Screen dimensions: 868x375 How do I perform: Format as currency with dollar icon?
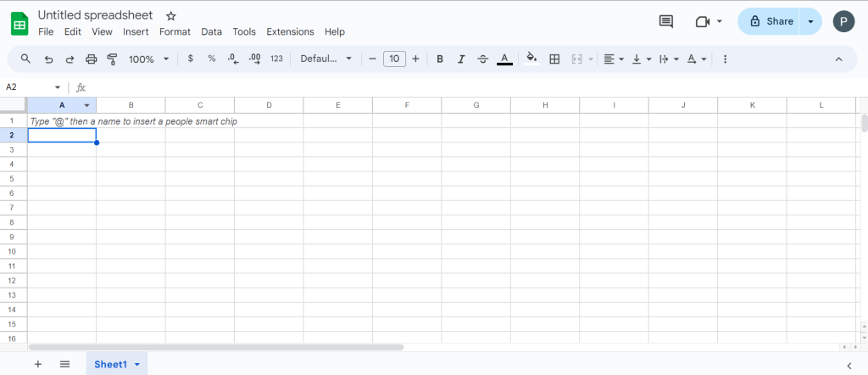(x=191, y=59)
